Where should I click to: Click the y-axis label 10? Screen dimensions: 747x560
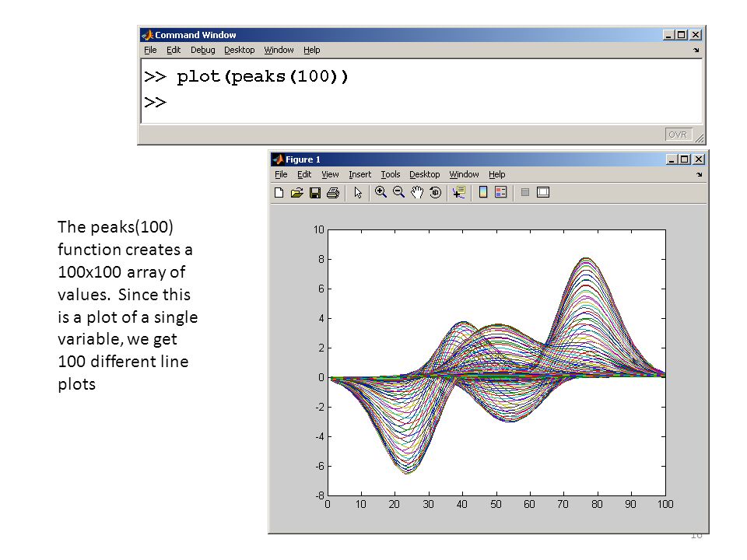point(319,230)
